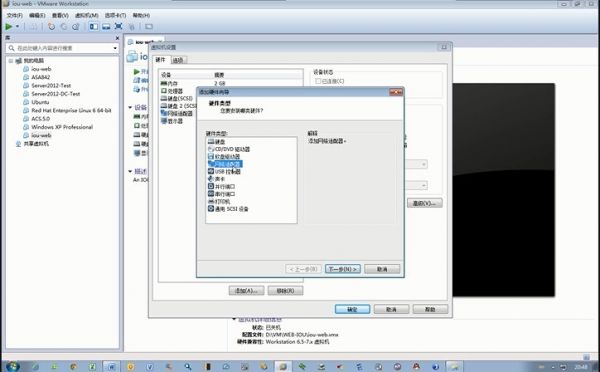Take a snapshot using the toolbar snapshot icon
Screen dimensions: 600x372
coord(51,26)
